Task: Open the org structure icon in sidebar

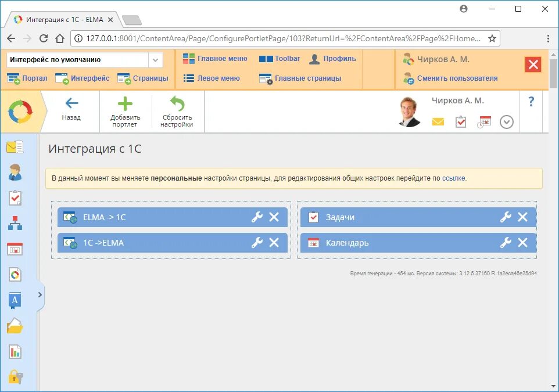Action: (x=15, y=223)
